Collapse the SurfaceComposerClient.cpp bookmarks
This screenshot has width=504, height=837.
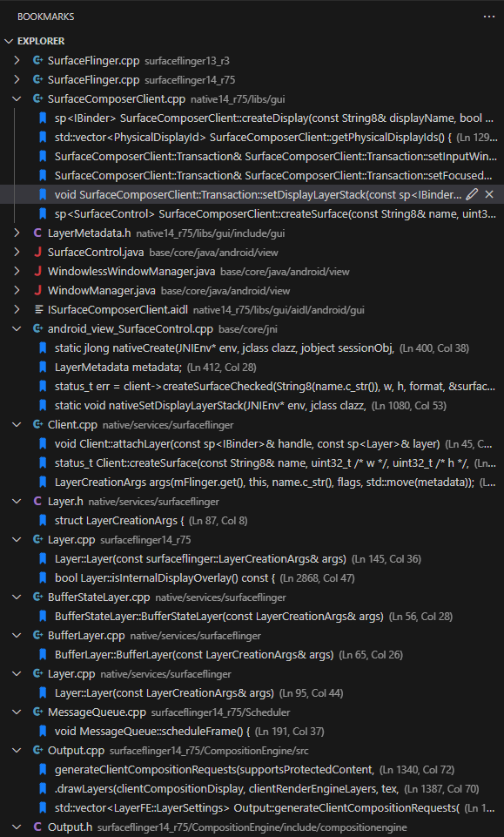coord(17,98)
